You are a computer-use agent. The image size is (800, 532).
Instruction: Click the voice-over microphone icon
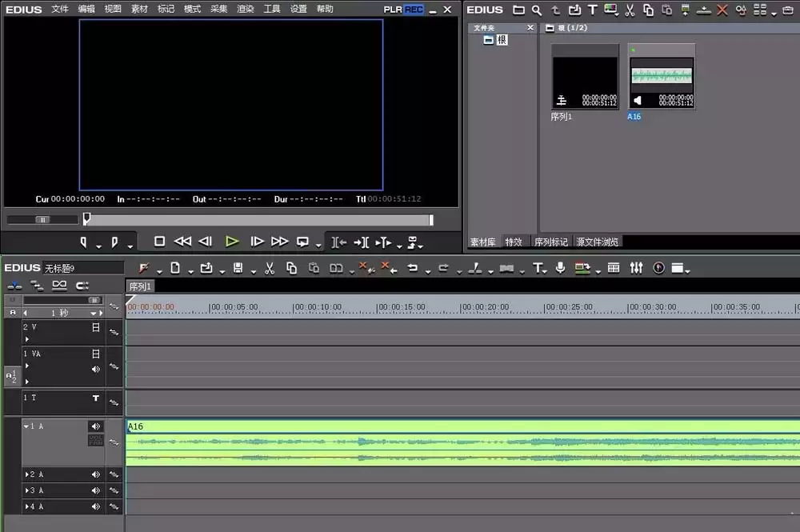[560, 268]
